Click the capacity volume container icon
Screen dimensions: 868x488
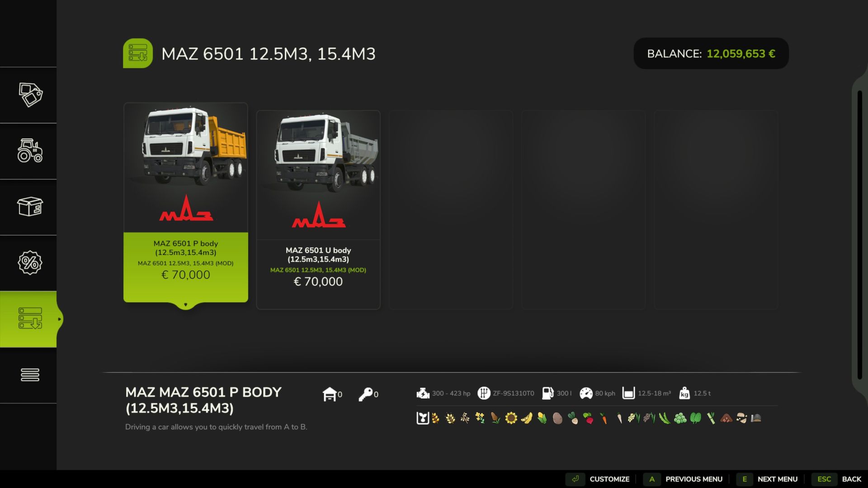[x=628, y=393]
